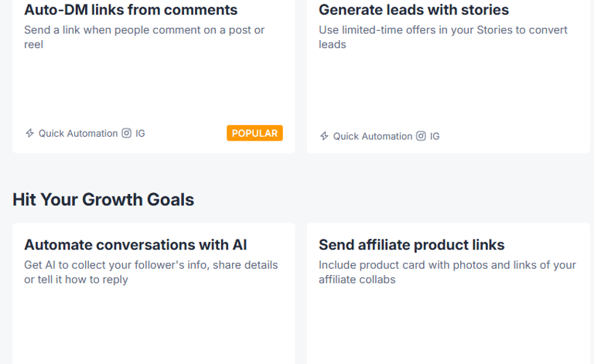
Task: Open the 'Auto-DM links from comments' title
Action: (131, 10)
